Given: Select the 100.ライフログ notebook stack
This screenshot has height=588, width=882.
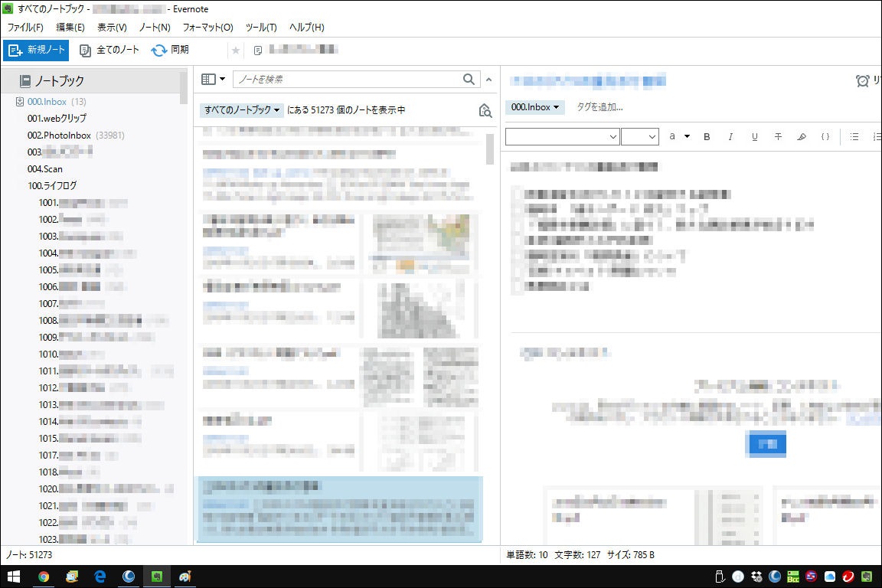Looking at the screenshot, I should pyautogui.click(x=52, y=186).
